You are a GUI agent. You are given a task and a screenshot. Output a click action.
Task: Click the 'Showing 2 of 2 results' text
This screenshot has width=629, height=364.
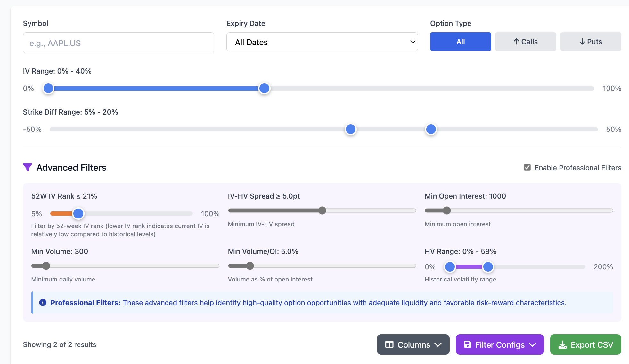pos(60,344)
